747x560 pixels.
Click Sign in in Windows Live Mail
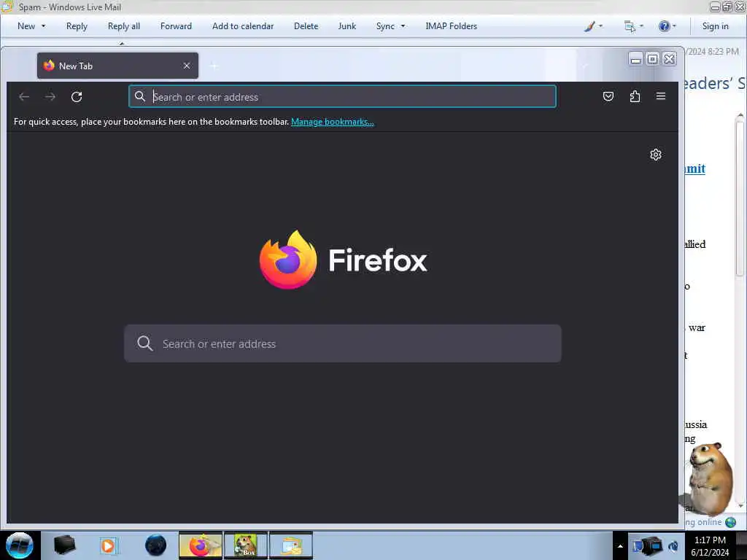click(x=715, y=26)
